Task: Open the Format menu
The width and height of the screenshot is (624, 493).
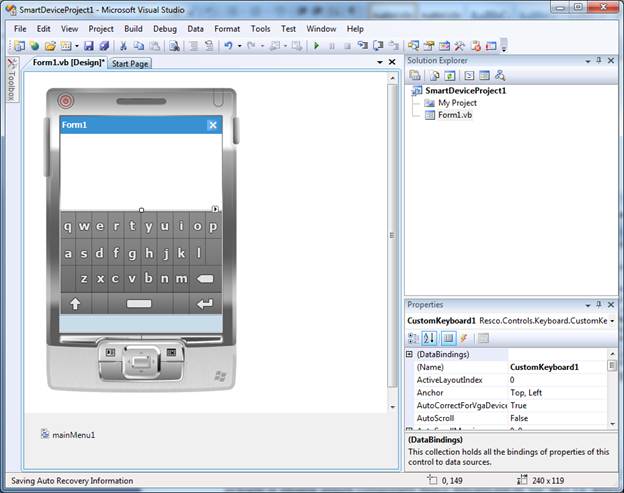Action: point(227,29)
